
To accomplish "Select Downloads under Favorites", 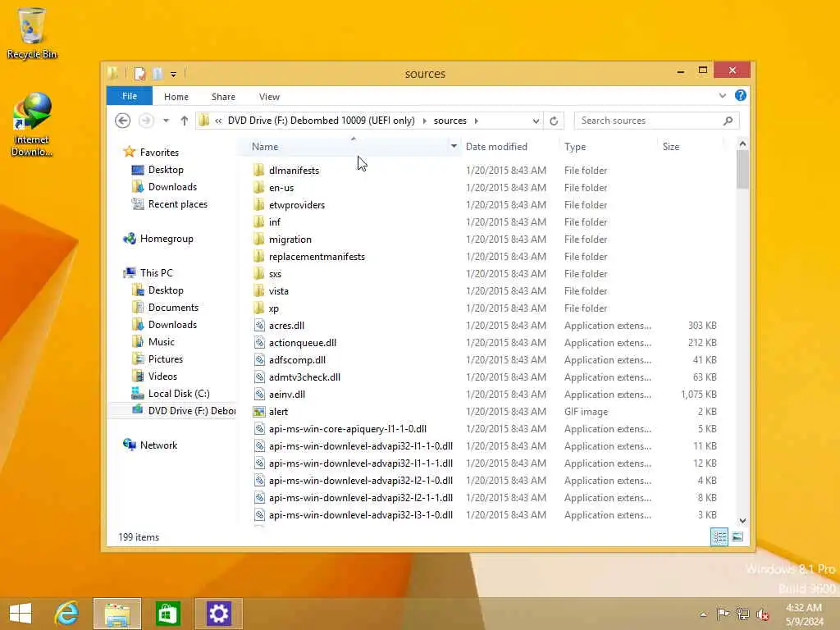I will [x=172, y=186].
